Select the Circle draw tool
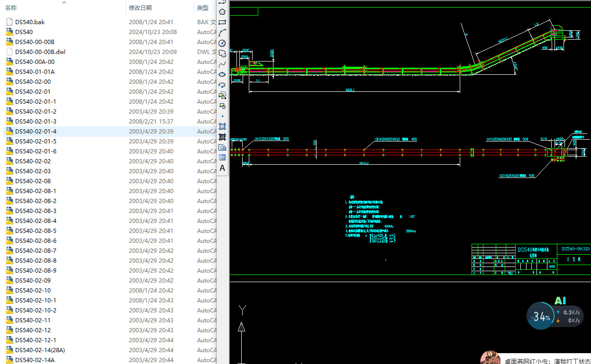The width and height of the screenshot is (591, 364). (222, 43)
